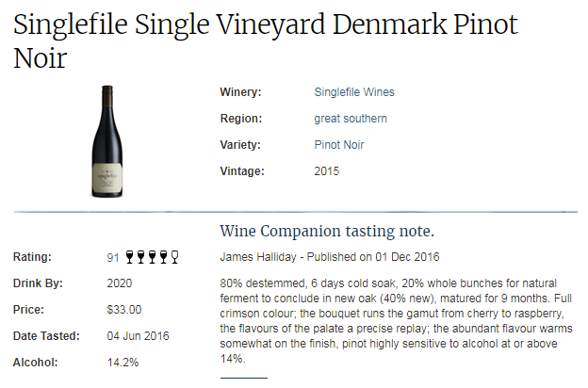Click the label on the wine bottle

click(x=107, y=179)
